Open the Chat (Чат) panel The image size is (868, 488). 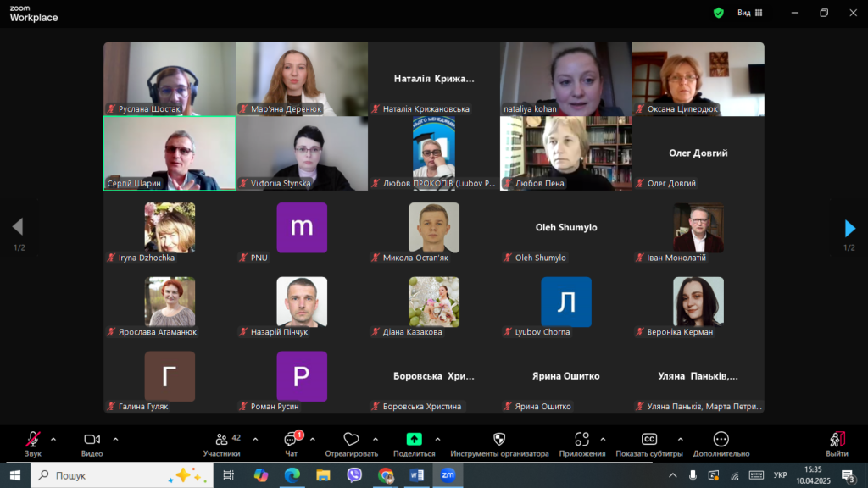(x=291, y=440)
